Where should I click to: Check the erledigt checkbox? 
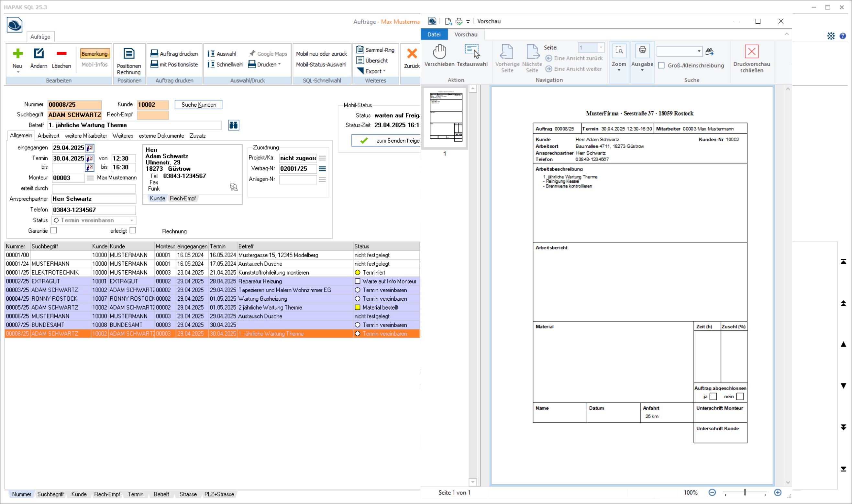(x=133, y=231)
